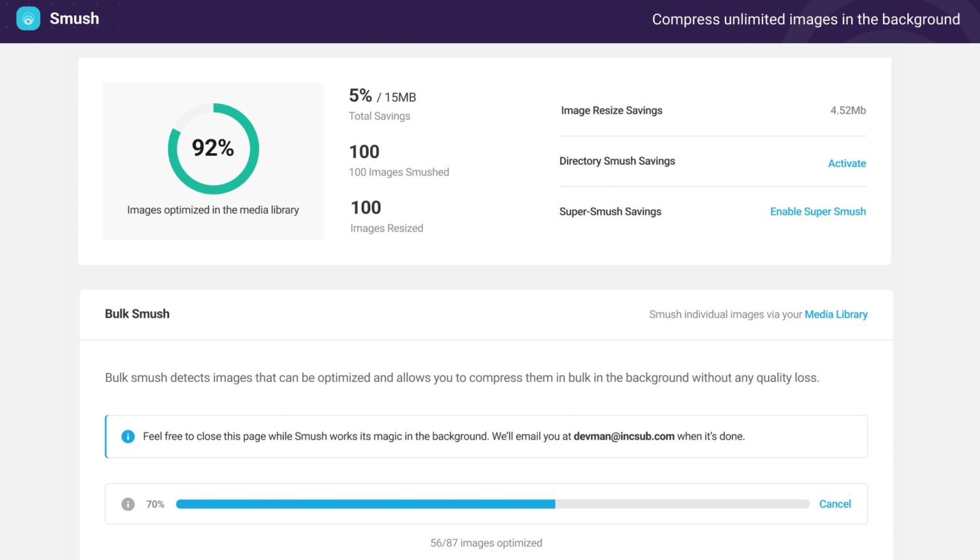This screenshot has height=560, width=980.
Task: Click the blue info icon in the notice box
Action: coord(128,436)
